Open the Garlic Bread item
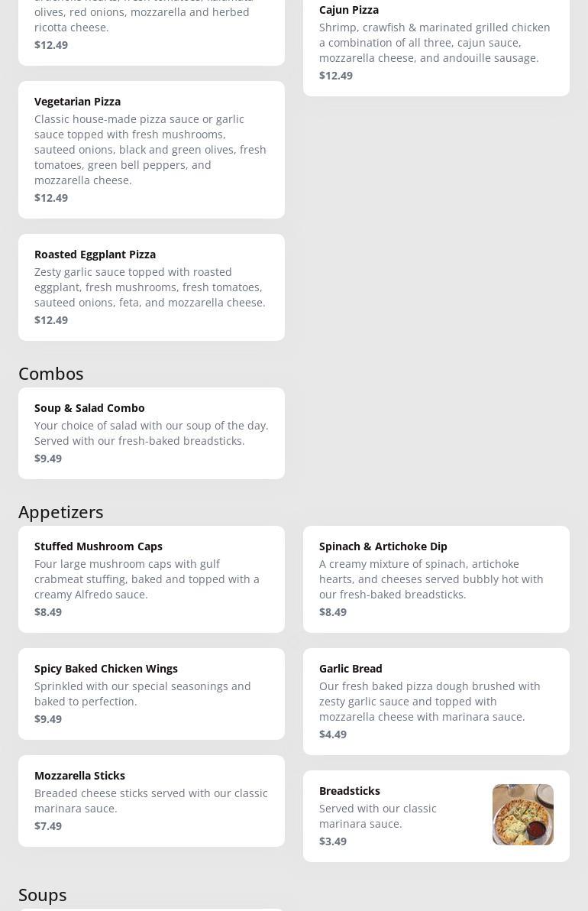 pos(436,702)
